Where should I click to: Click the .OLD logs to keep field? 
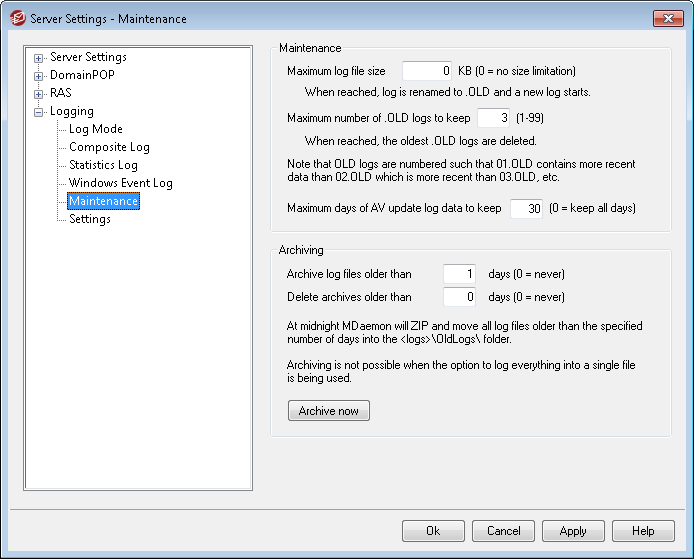(x=494, y=119)
